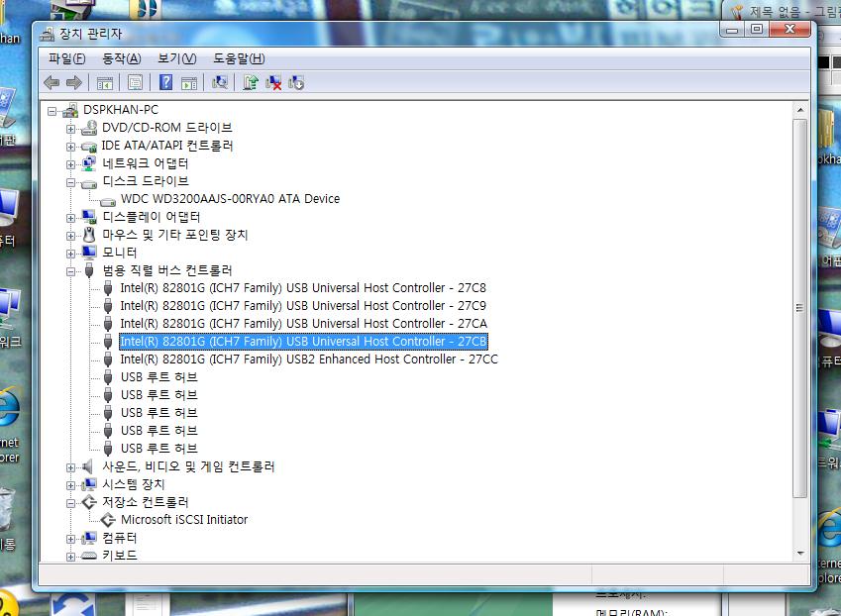Select the 디스플레이 어댑터 category icon

click(89, 217)
